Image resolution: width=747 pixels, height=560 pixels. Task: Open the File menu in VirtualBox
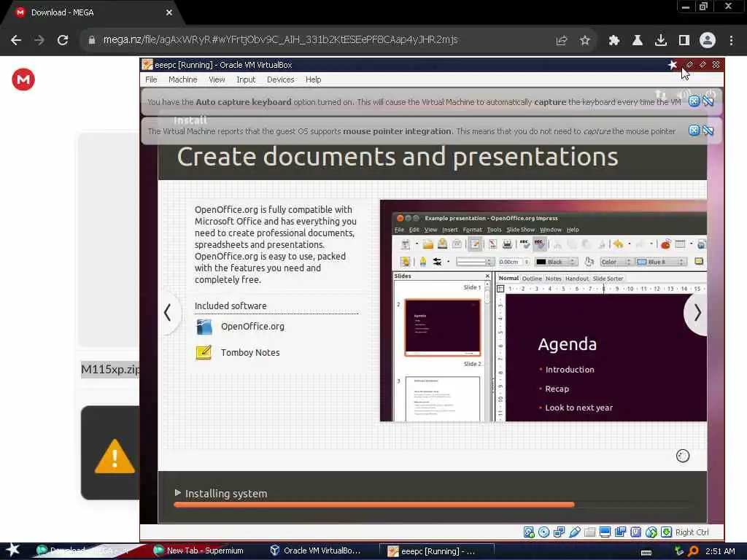tap(151, 79)
